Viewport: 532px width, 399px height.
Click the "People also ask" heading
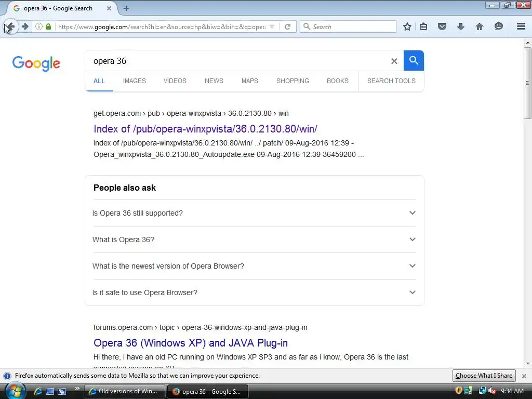(125, 188)
